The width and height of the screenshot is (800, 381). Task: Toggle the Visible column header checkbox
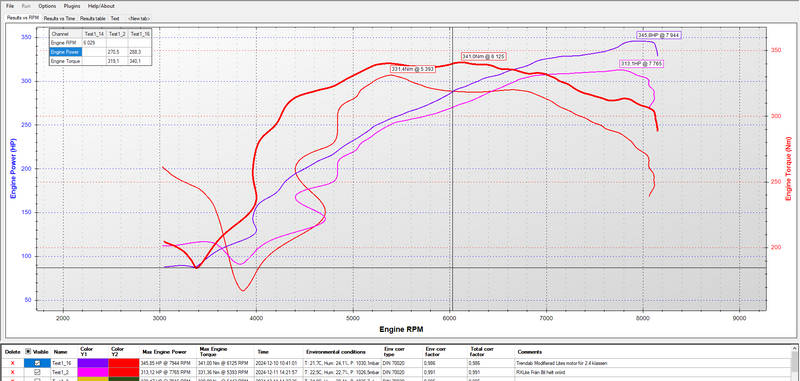(28, 352)
